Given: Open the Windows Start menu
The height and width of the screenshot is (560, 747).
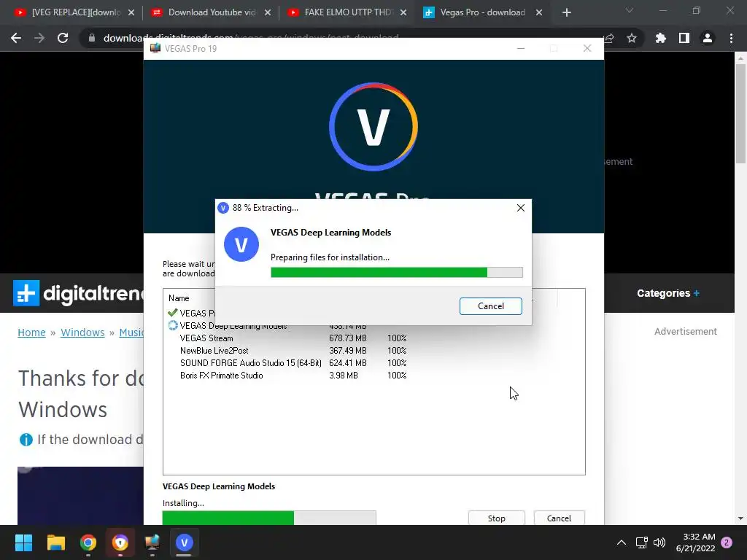Looking at the screenshot, I should pos(23,542).
